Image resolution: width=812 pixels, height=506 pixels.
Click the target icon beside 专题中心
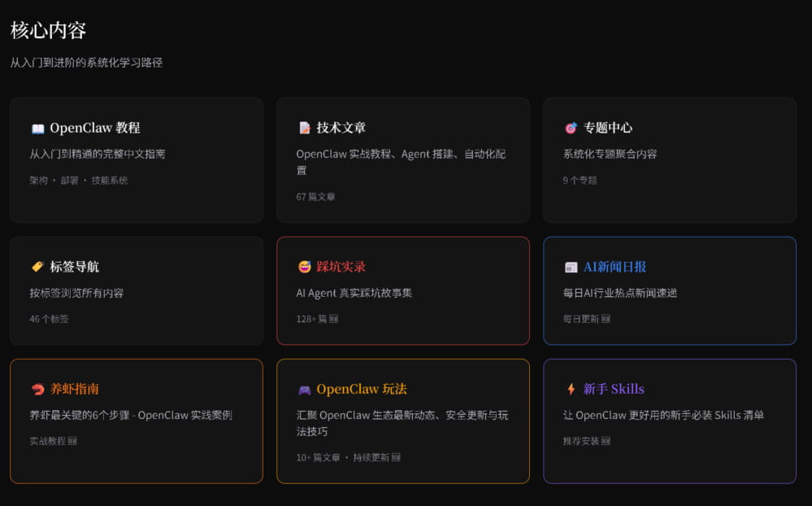pos(571,128)
